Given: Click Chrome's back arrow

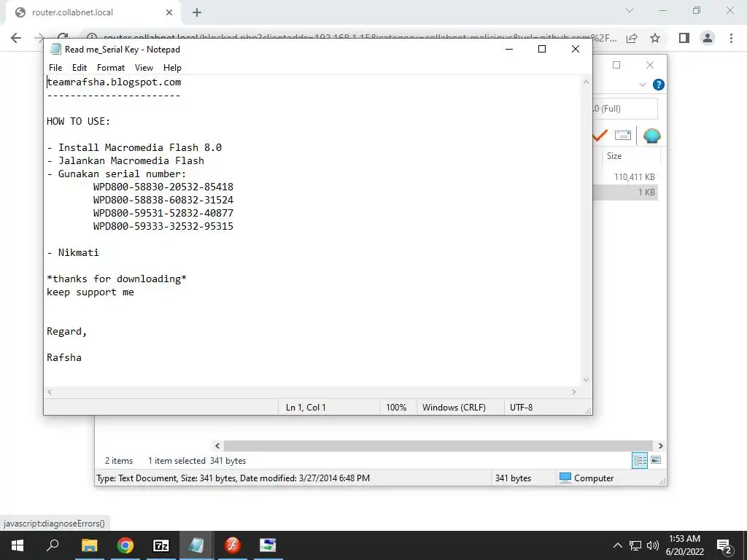Looking at the screenshot, I should pyautogui.click(x=16, y=38).
